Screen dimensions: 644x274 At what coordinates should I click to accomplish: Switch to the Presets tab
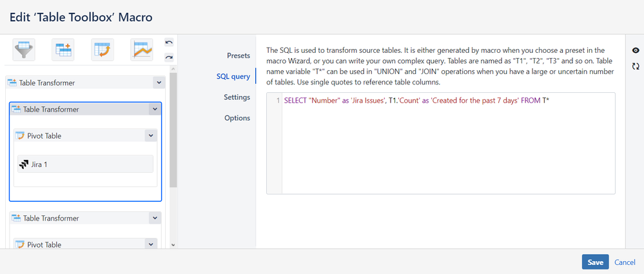pyautogui.click(x=238, y=55)
